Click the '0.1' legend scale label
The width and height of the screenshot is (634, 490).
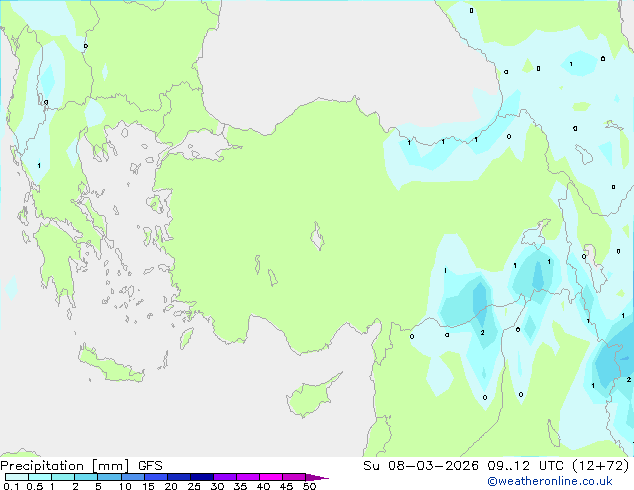11,486
